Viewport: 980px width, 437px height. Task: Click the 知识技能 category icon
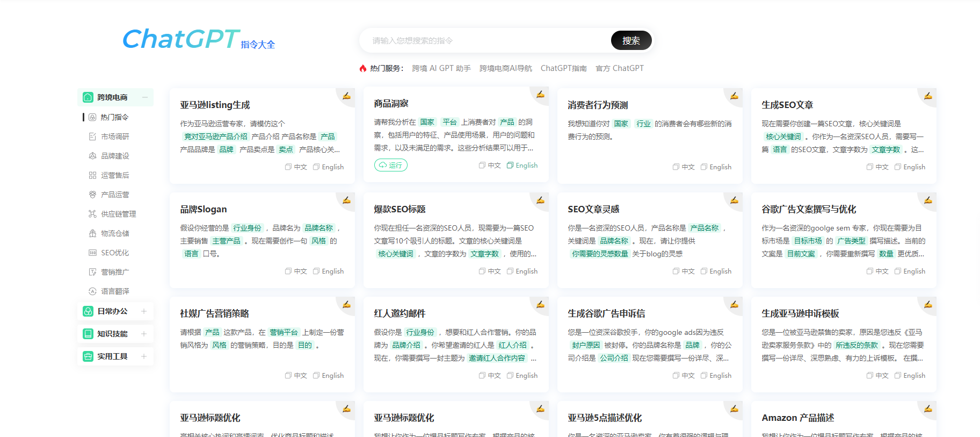click(x=88, y=334)
